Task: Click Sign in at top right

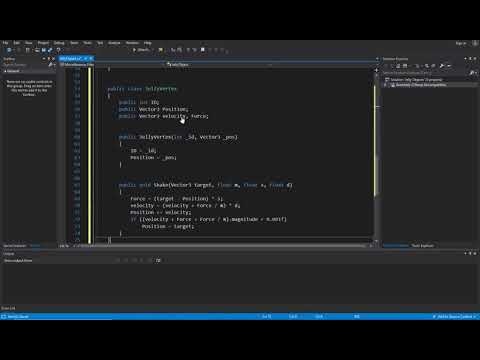Action: (x=460, y=43)
